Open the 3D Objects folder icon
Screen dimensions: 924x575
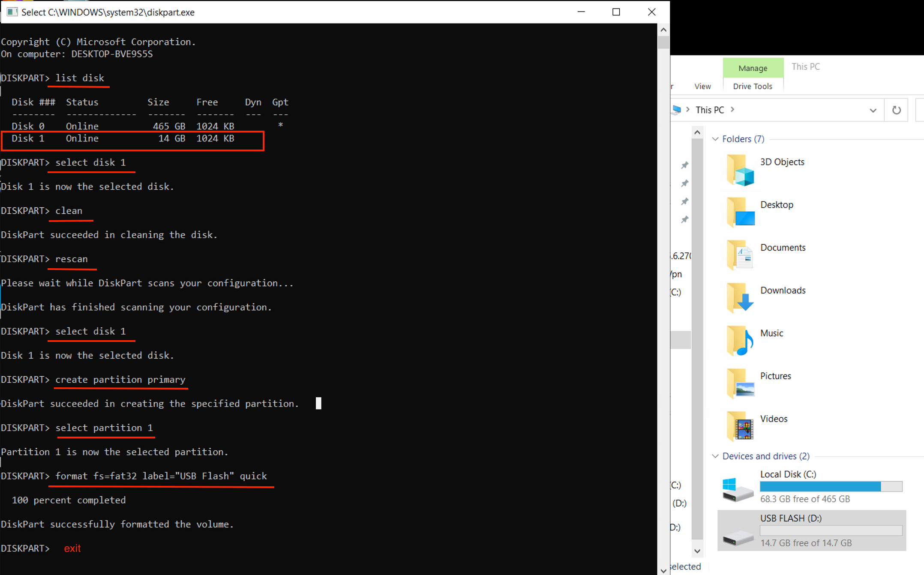tap(740, 170)
